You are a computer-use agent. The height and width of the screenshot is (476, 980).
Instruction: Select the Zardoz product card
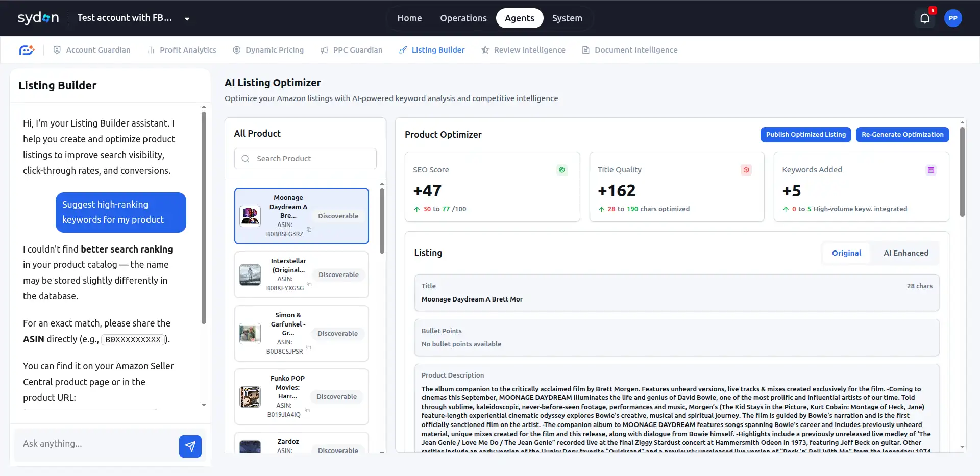coord(302,443)
